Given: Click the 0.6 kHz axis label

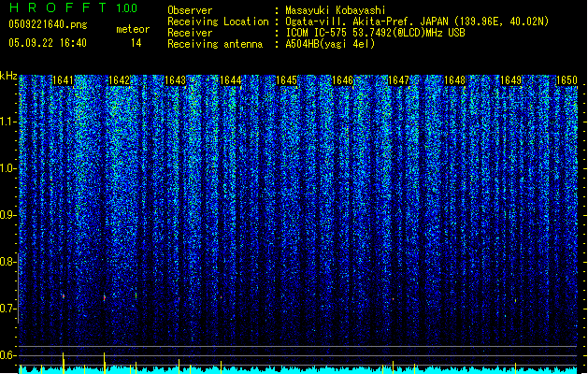Looking at the screenshot, I should tap(8, 355).
